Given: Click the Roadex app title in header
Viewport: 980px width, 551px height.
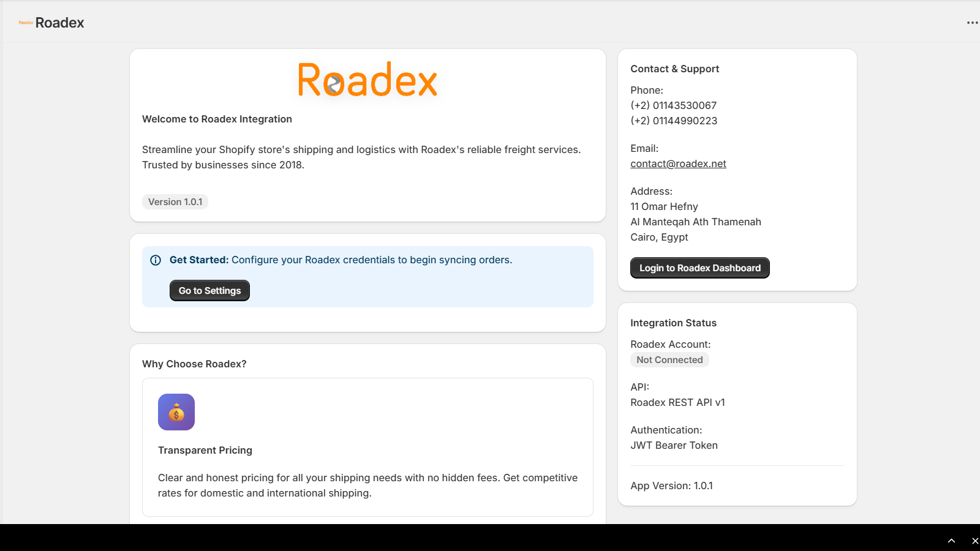Looking at the screenshot, I should [59, 23].
